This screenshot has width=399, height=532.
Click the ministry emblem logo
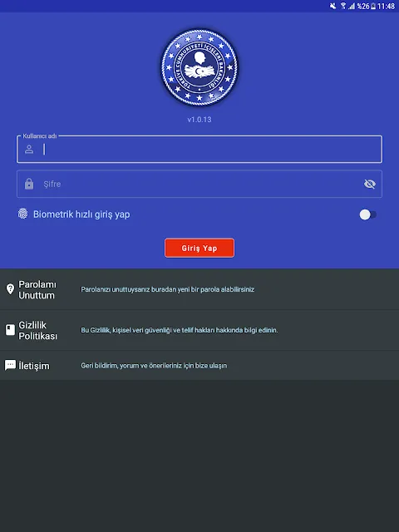[199, 66]
